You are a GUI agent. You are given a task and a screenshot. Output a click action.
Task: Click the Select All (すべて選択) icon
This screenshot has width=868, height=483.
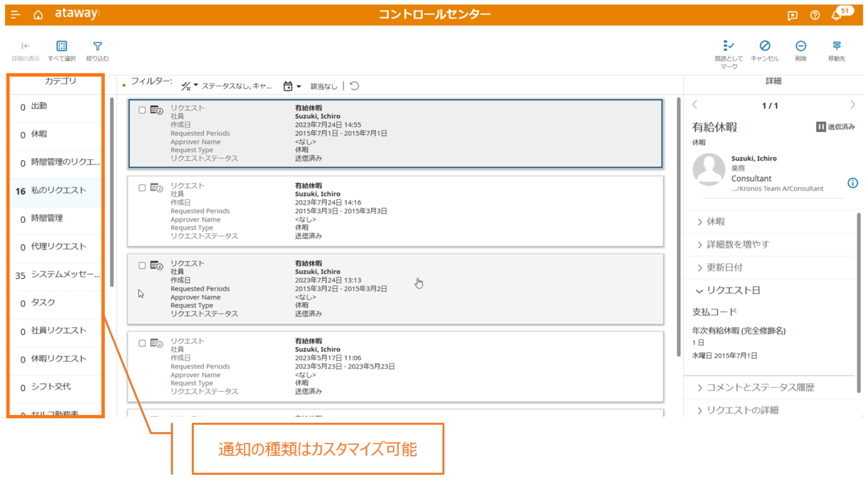62,46
